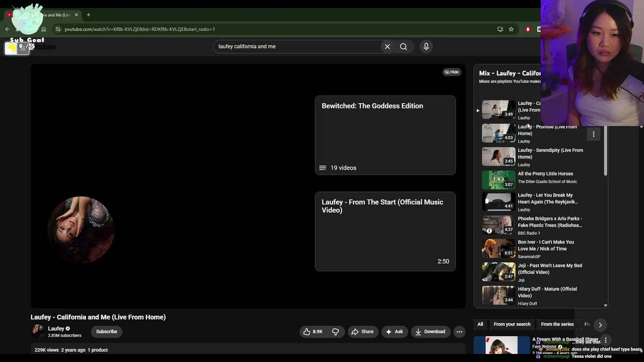Open The Diller-Quaile School of Music channel

pyautogui.click(x=547, y=182)
